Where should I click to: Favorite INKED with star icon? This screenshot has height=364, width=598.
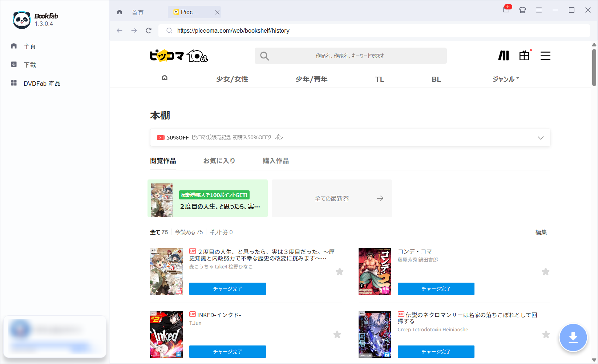point(337,335)
